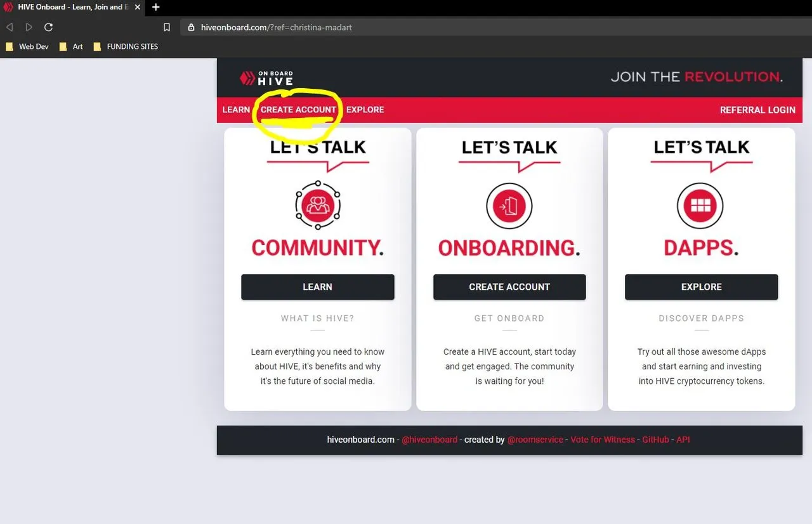The image size is (812, 524).
Task: Click the Vote for Witness footer link
Action: pos(603,440)
